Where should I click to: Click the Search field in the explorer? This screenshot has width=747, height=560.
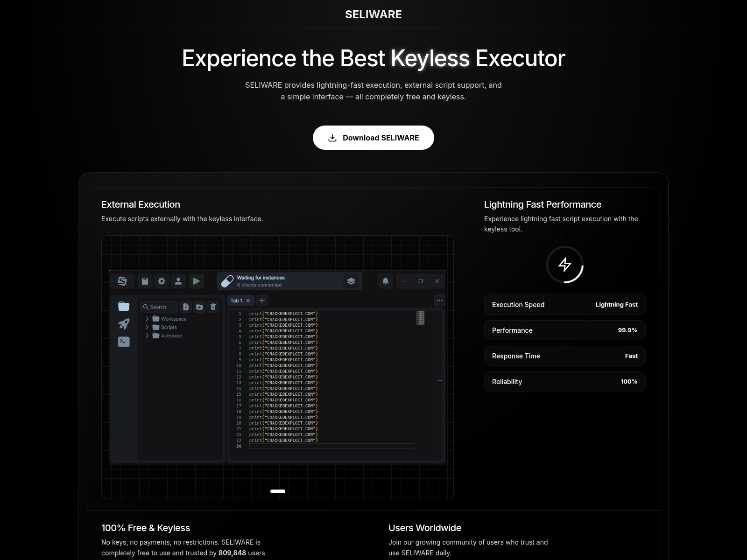(x=159, y=307)
